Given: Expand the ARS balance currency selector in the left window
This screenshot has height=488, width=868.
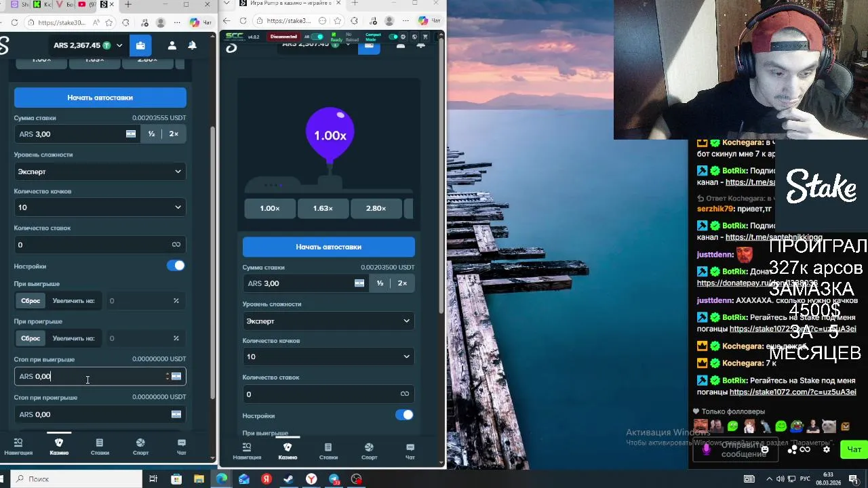Looking at the screenshot, I should 119,45.
